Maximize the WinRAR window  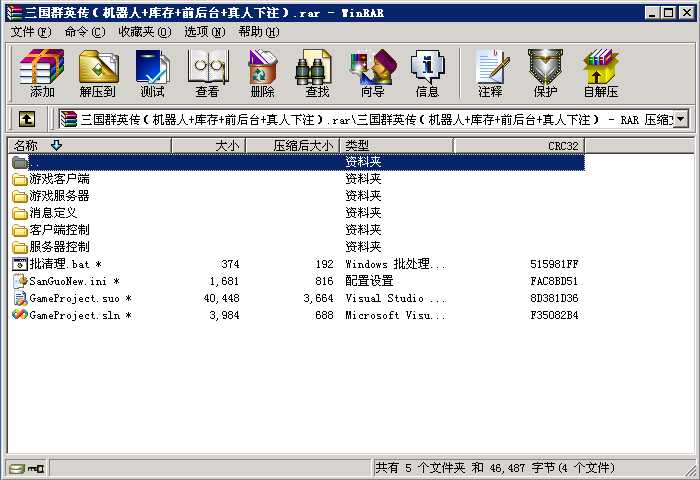(668, 13)
